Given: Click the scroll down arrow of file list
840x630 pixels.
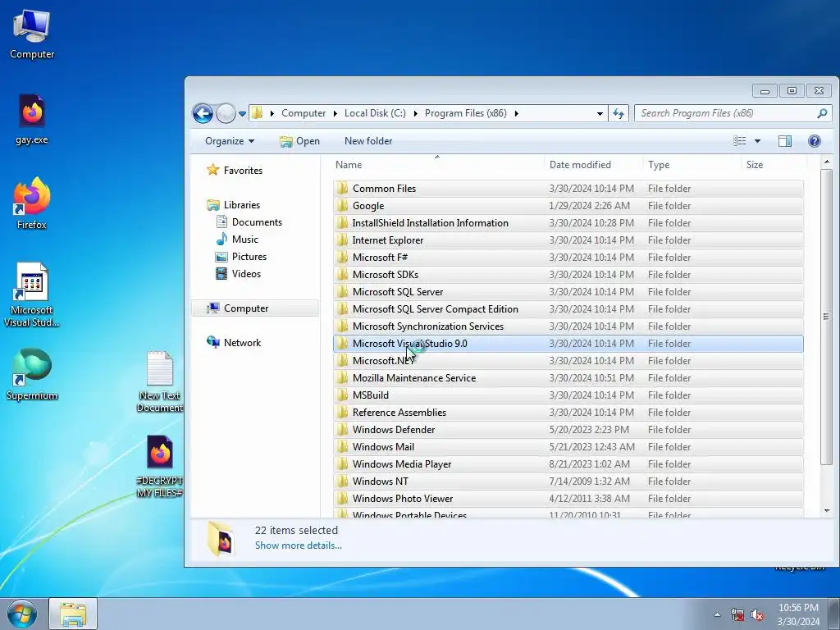Looking at the screenshot, I should [x=826, y=511].
